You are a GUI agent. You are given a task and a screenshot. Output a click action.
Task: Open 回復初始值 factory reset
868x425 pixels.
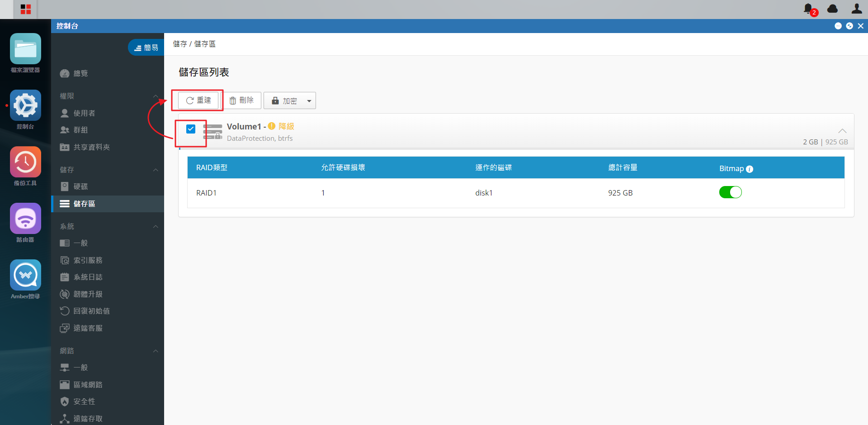tap(108, 311)
